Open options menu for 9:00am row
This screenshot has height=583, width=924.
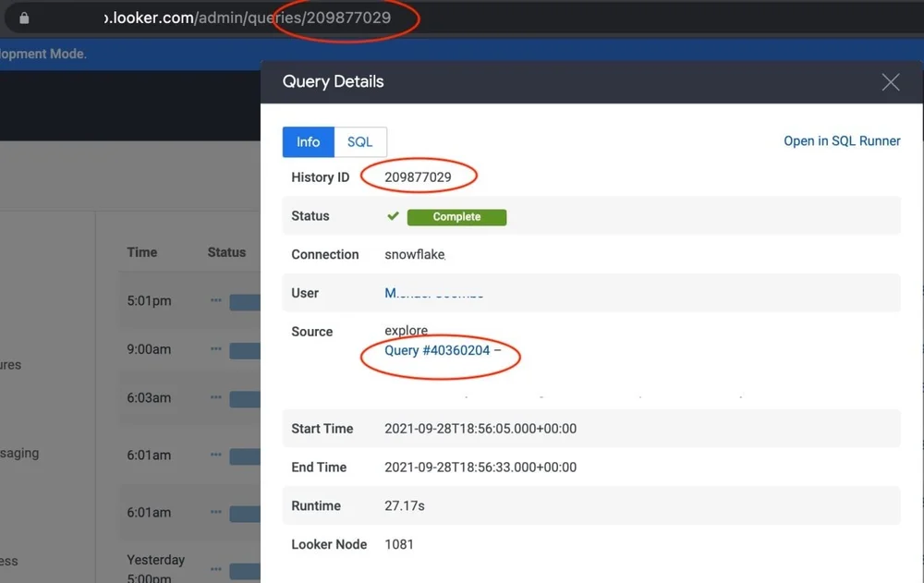click(x=215, y=349)
